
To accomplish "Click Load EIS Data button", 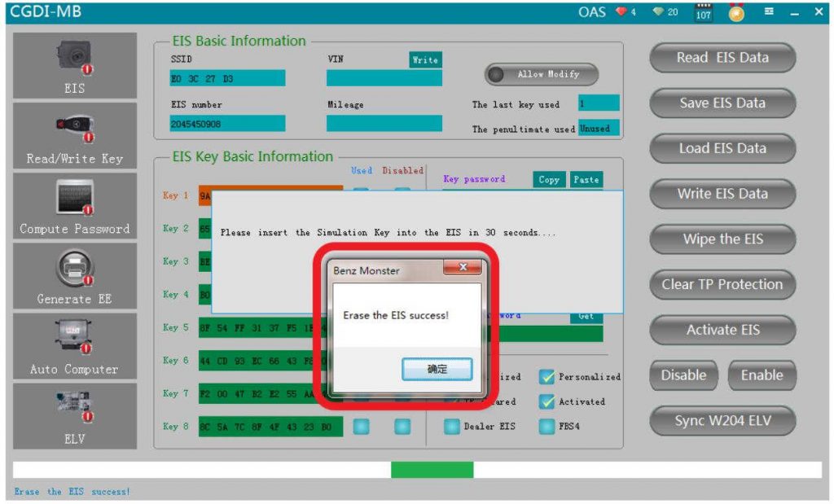I will [722, 148].
